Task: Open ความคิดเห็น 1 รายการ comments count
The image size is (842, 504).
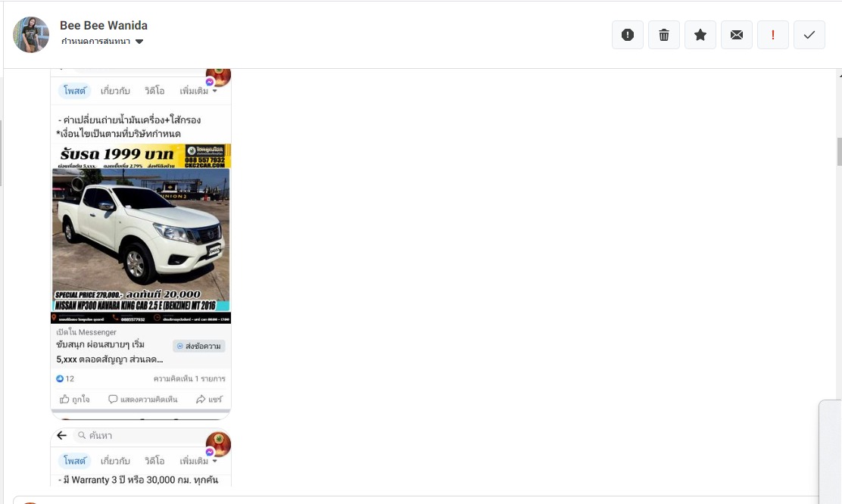Action: [189, 378]
